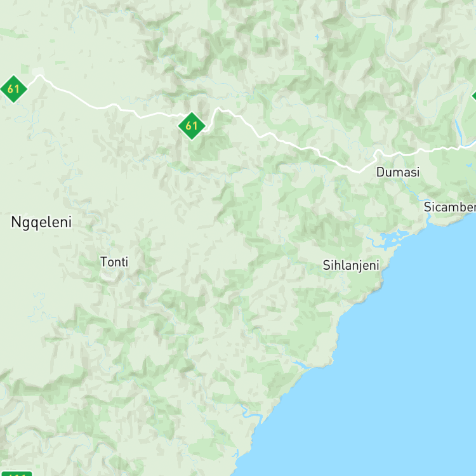476x476 pixels.
Task: Select the small coastal inlet south of Sihlanjeni
Action: tap(301, 365)
